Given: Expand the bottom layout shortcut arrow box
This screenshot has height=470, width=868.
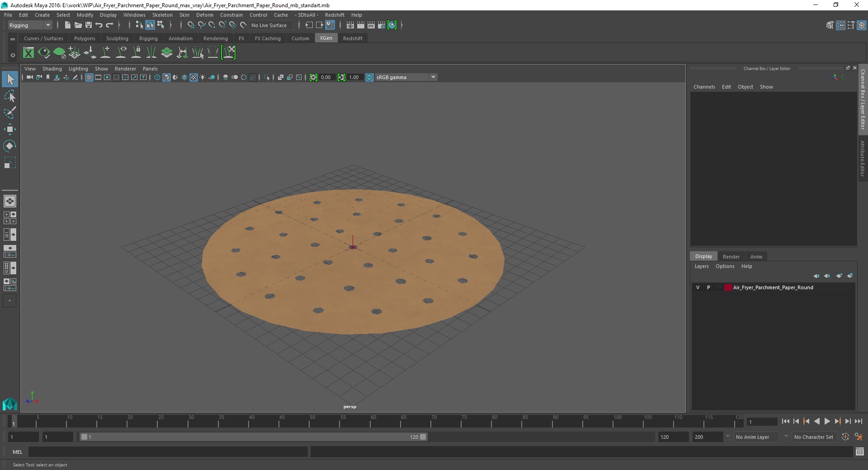Looking at the screenshot, I should (x=9, y=301).
